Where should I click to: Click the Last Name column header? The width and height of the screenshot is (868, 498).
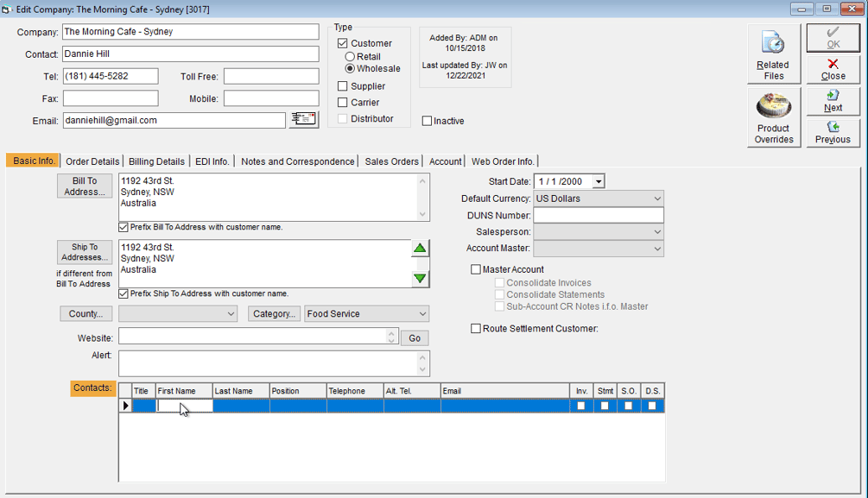[241, 391]
